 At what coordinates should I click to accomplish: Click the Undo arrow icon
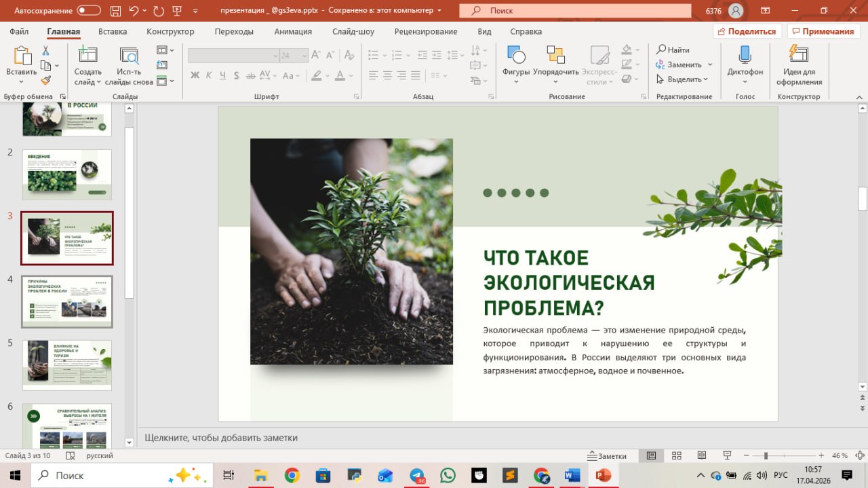[134, 10]
